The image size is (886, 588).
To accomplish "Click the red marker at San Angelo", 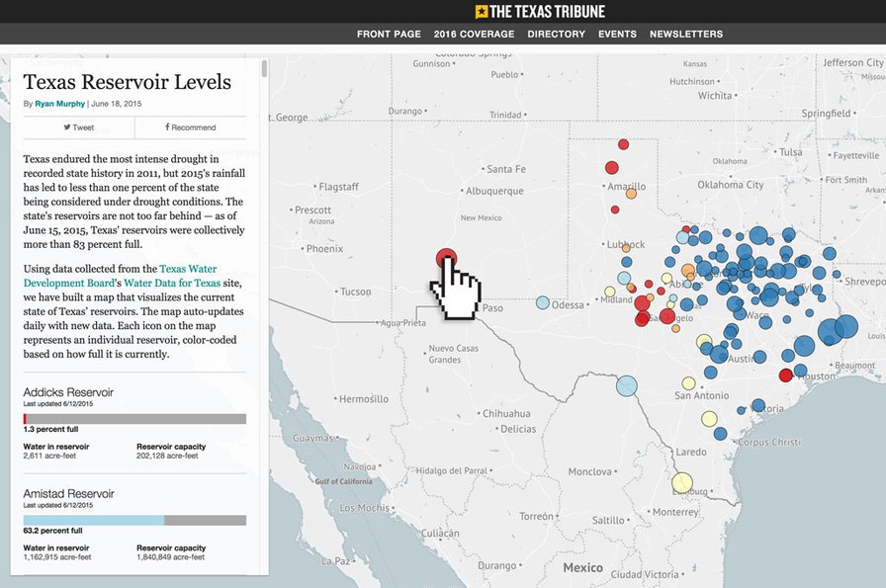I will (667, 316).
